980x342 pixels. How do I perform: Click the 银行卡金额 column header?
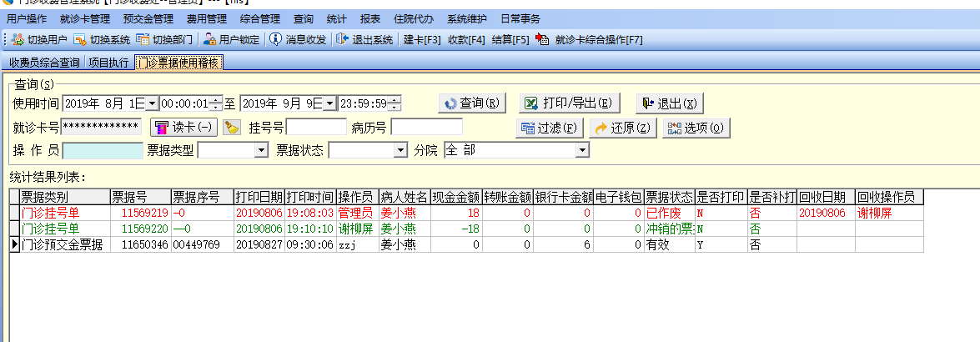tap(563, 198)
